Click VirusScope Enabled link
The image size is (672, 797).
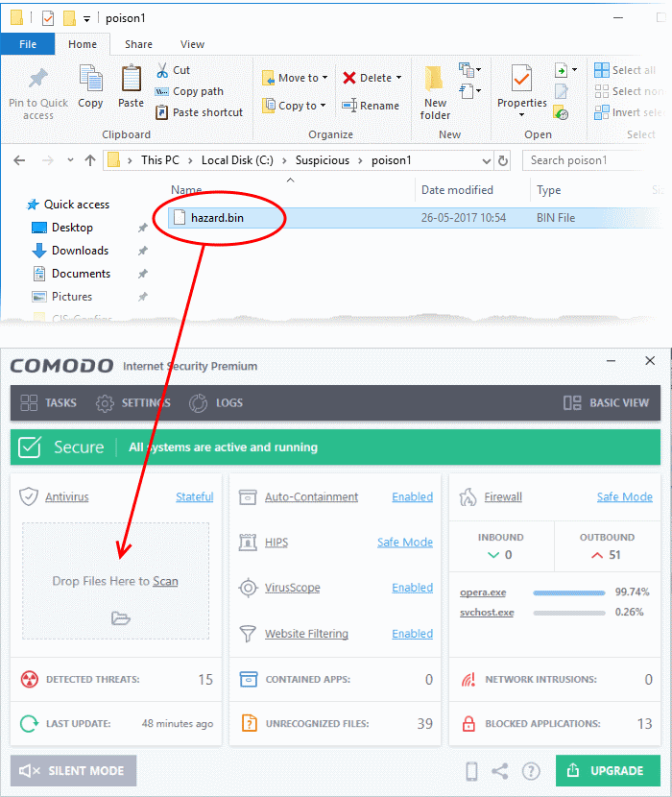click(x=412, y=588)
